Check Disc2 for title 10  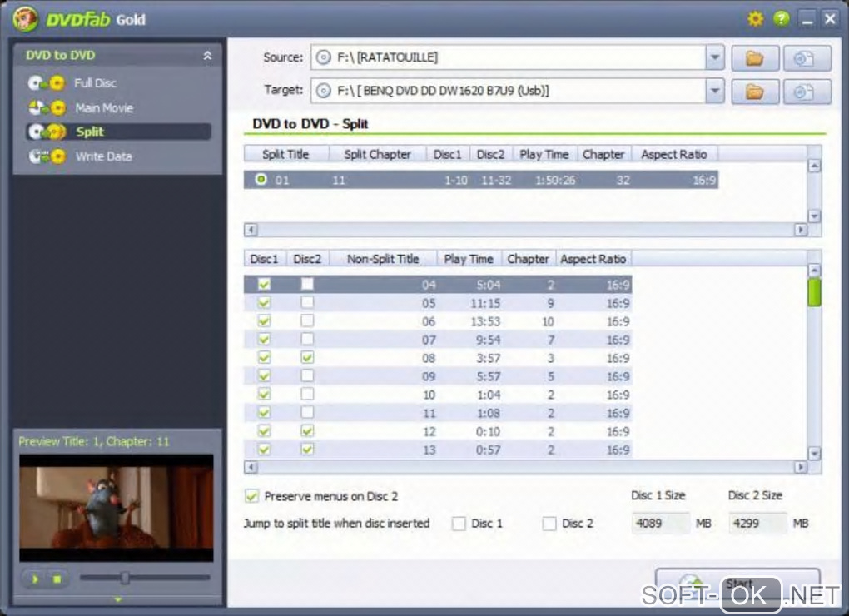pos(307,394)
